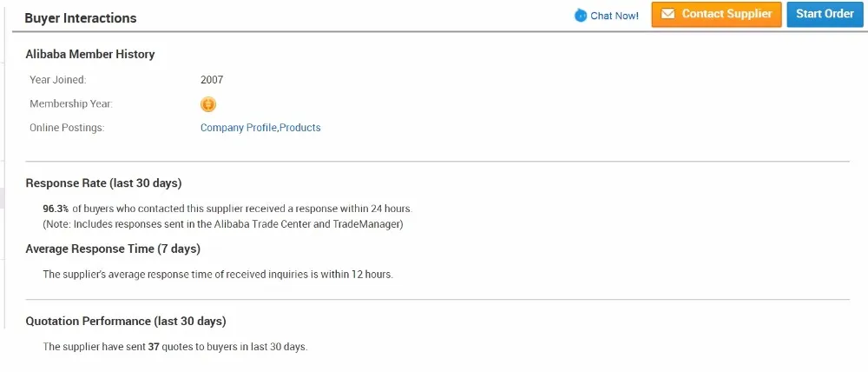Click the Quotation Performance (last 30 days) heading
This screenshot has height=372, width=868.
126,322
